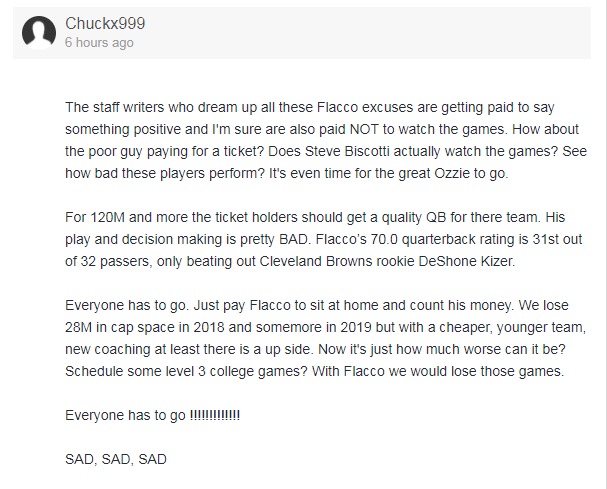This screenshot has height=489, width=607.
Task: Click the Chuckx999 profile avatar icon
Action: pyautogui.click(x=39, y=34)
